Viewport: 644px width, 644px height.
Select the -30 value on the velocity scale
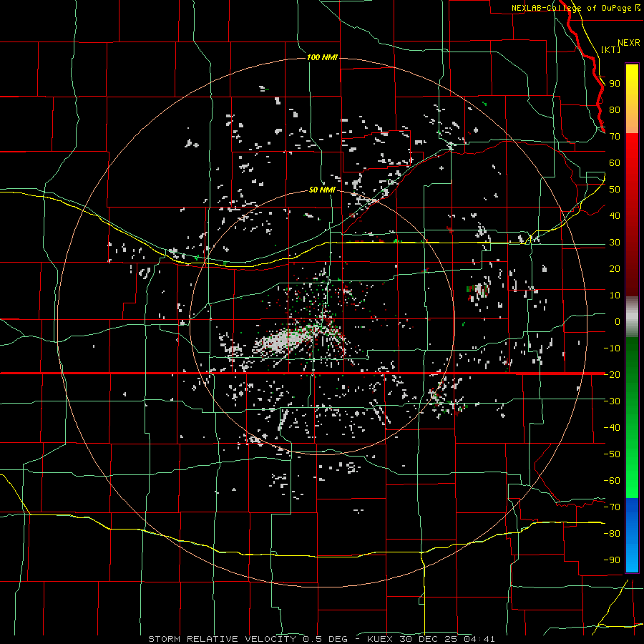(612, 401)
